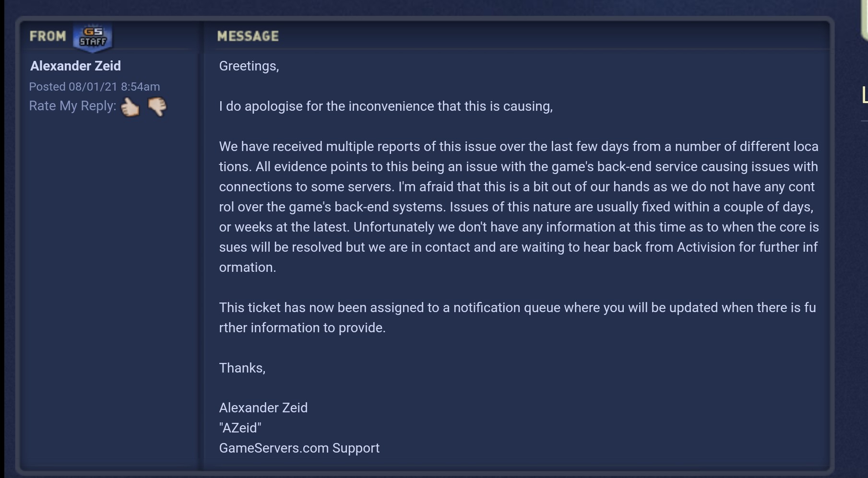Click the partial yellow letter at right edge
868x478 pixels.
click(865, 95)
